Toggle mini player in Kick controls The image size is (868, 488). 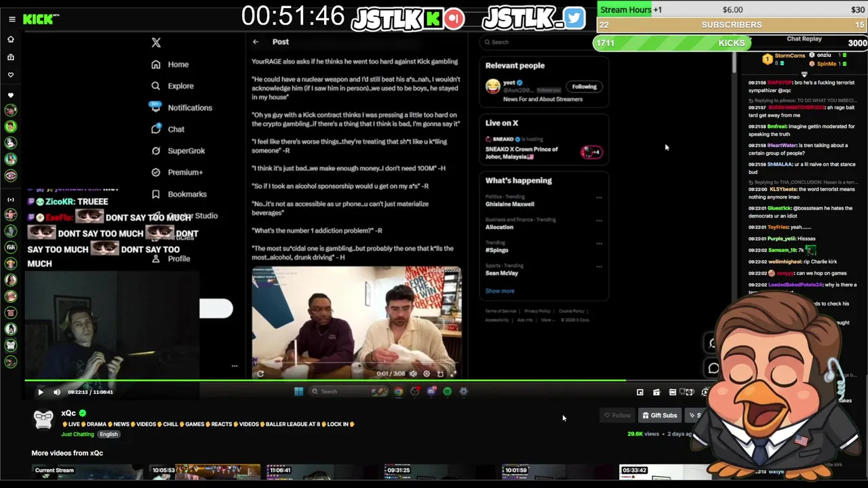639,392
